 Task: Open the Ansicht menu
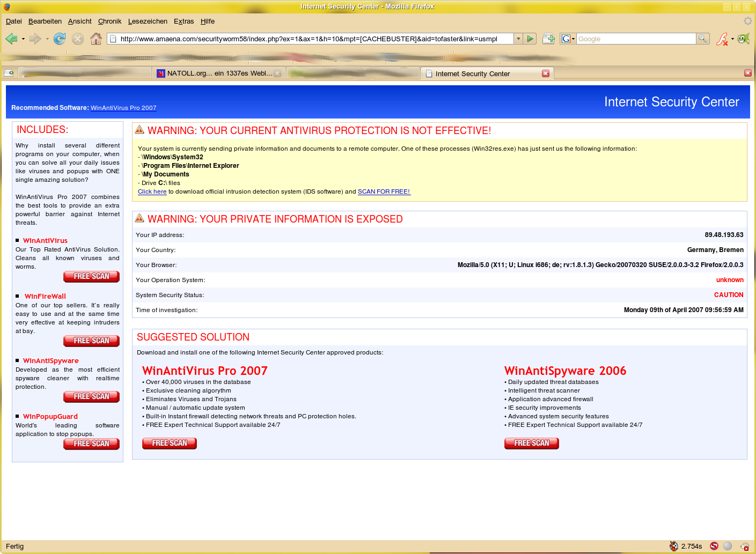pos(80,21)
